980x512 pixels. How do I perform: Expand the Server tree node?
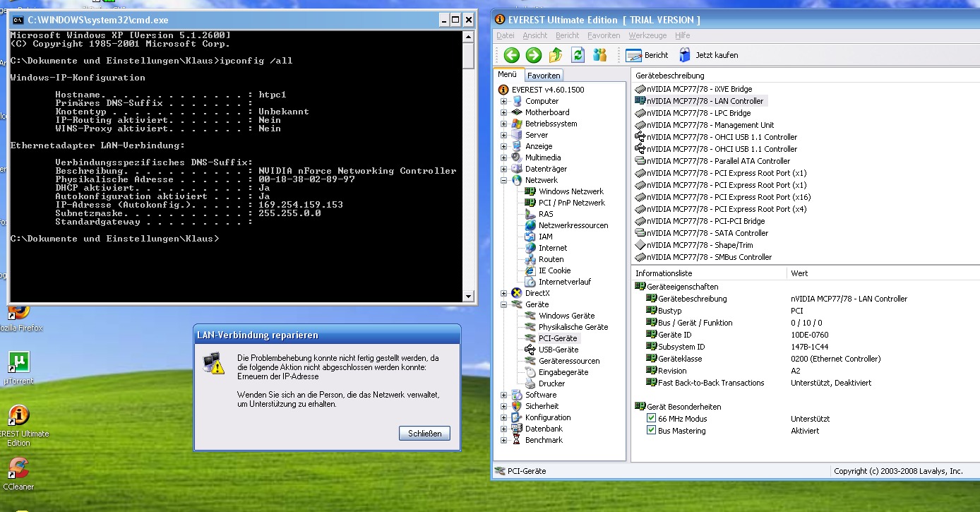[503, 135]
